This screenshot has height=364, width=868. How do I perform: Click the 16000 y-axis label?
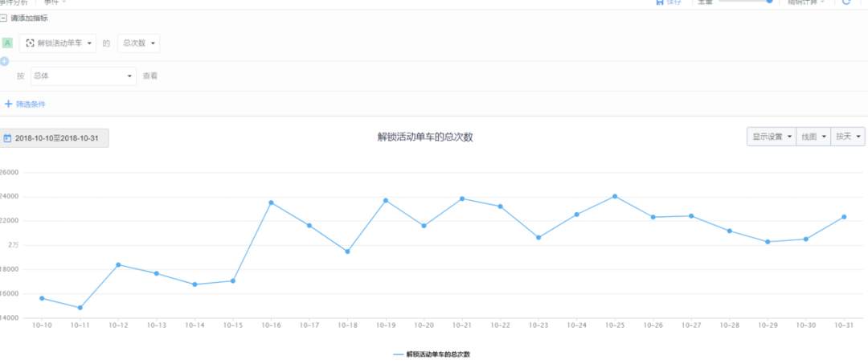pos(8,294)
